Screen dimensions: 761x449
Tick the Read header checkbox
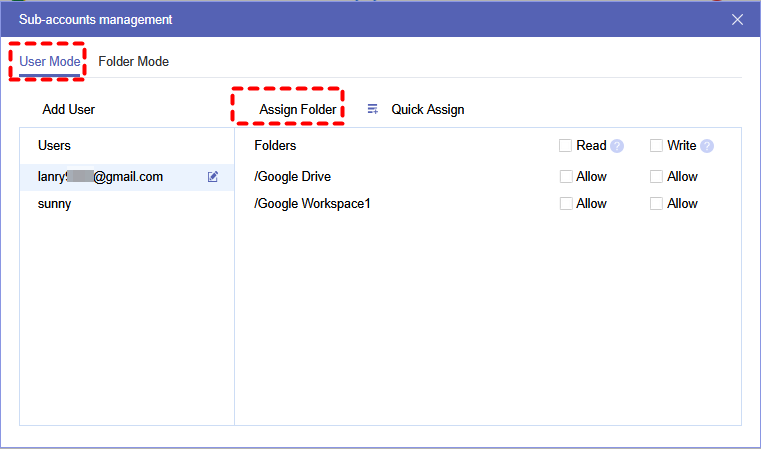coord(567,146)
